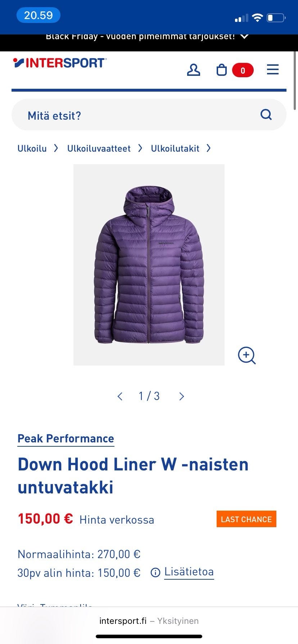Open the Lisätietoa link
The height and width of the screenshot is (644, 298).
tap(189, 572)
